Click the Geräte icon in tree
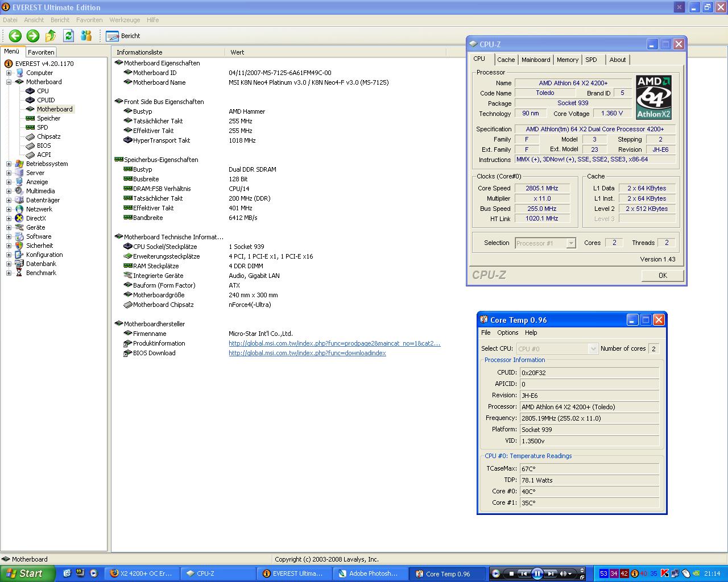This screenshot has height=582, width=728. tap(19, 227)
